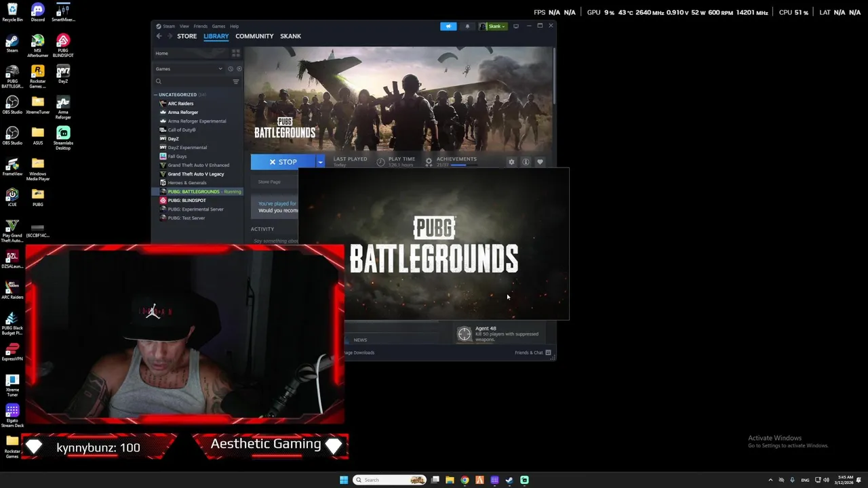Select MSI Afterburner desktop icon

(37, 46)
